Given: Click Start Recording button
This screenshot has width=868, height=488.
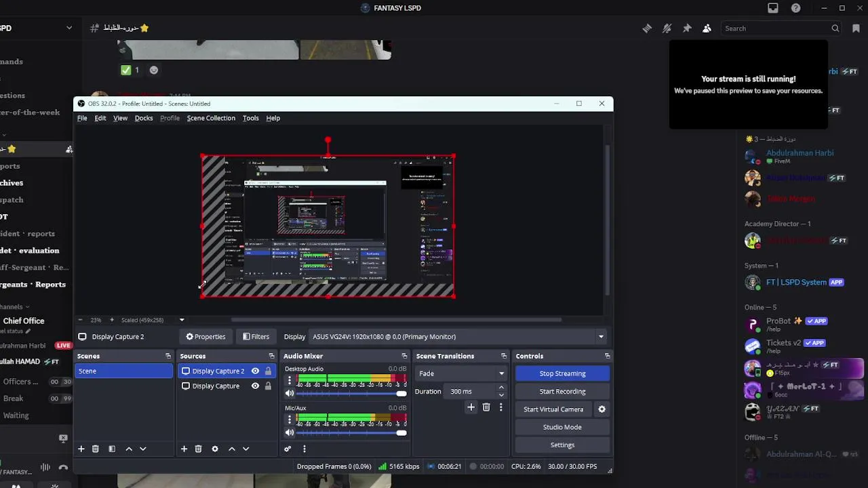Looking at the screenshot, I should (563, 391).
